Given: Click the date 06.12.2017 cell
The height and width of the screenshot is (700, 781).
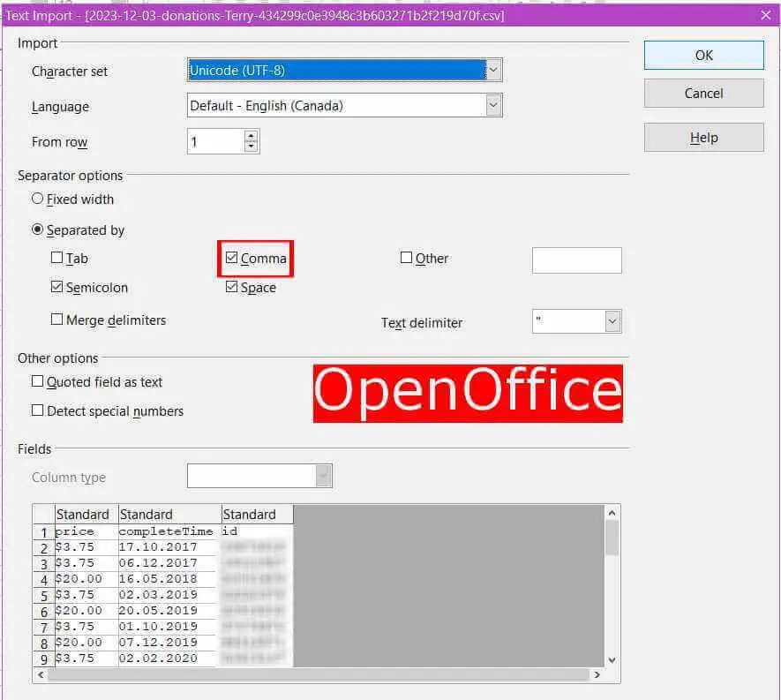Looking at the screenshot, I should pos(169,563).
